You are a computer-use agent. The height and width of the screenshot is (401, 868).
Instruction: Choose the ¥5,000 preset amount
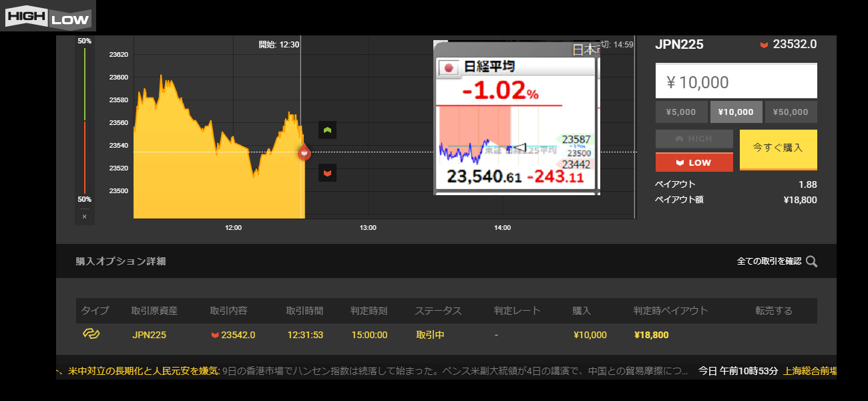pyautogui.click(x=681, y=112)
